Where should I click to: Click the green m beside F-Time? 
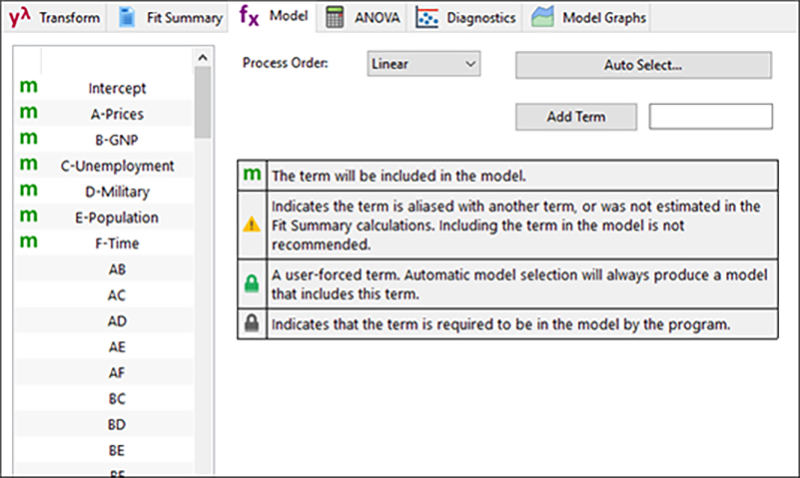[28, 242]
